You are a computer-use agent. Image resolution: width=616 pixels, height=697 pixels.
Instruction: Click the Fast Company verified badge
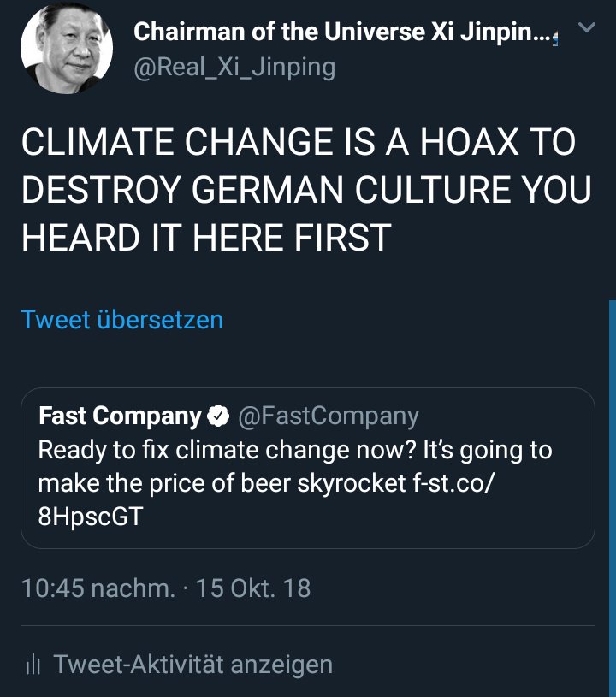click(218, 416)
